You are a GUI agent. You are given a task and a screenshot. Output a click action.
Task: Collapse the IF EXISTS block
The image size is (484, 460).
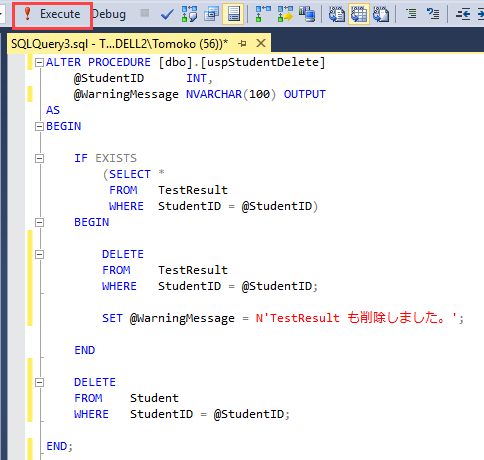(39, 158)
